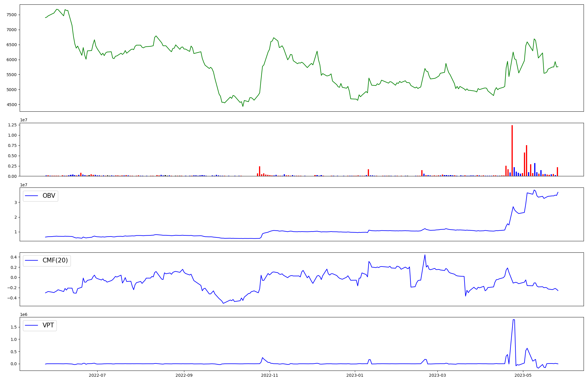Click the 4500 tick on price axis

(11, 105)
